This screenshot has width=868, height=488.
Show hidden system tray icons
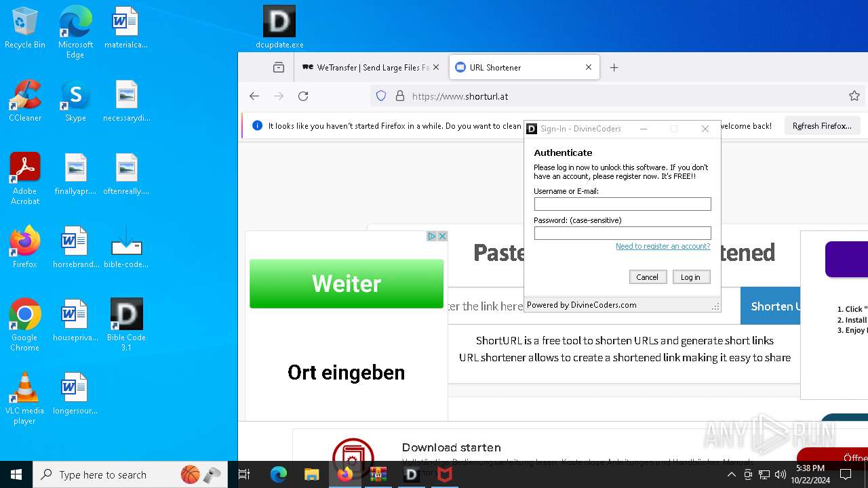pos(732,475)
